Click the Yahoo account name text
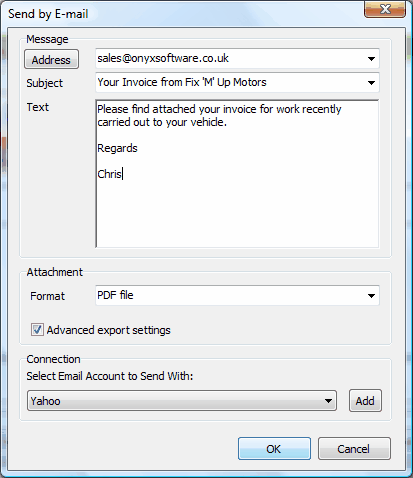The height and width of the screenshot is (478, 413). click(45, 401)
